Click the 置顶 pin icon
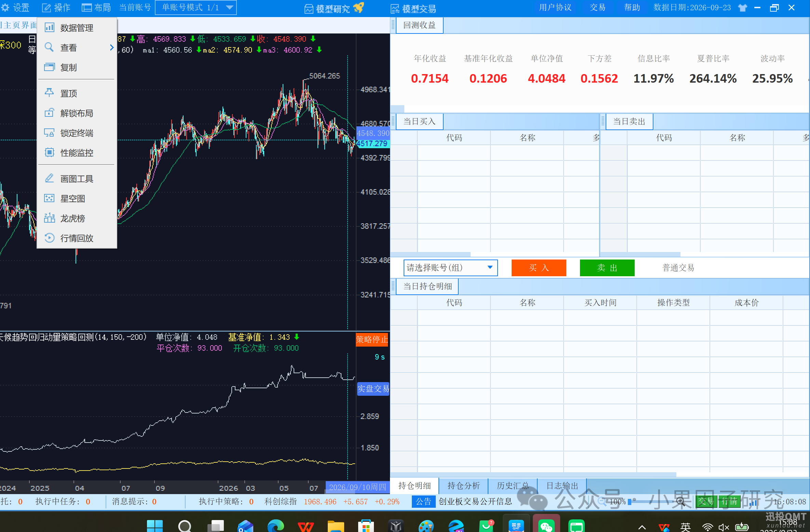Image resolution: width=810 pixels, height=532 pixels. click(x=49, y=93)
